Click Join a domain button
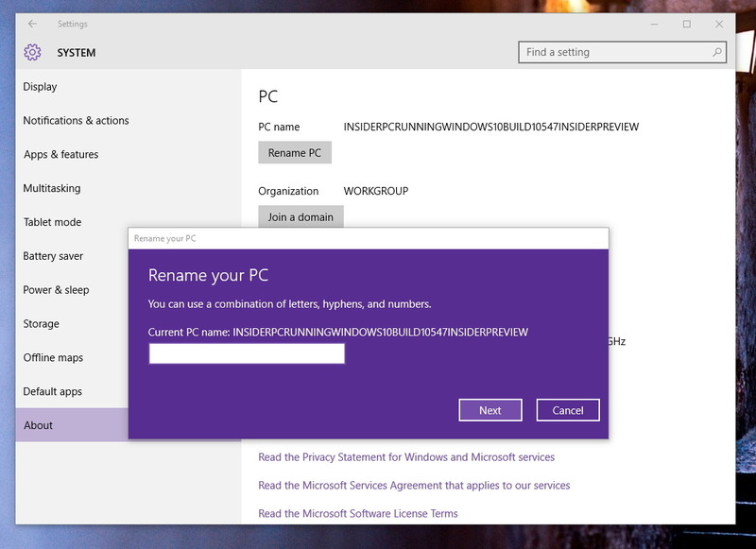756x549 pixels. tap(301, 217)
